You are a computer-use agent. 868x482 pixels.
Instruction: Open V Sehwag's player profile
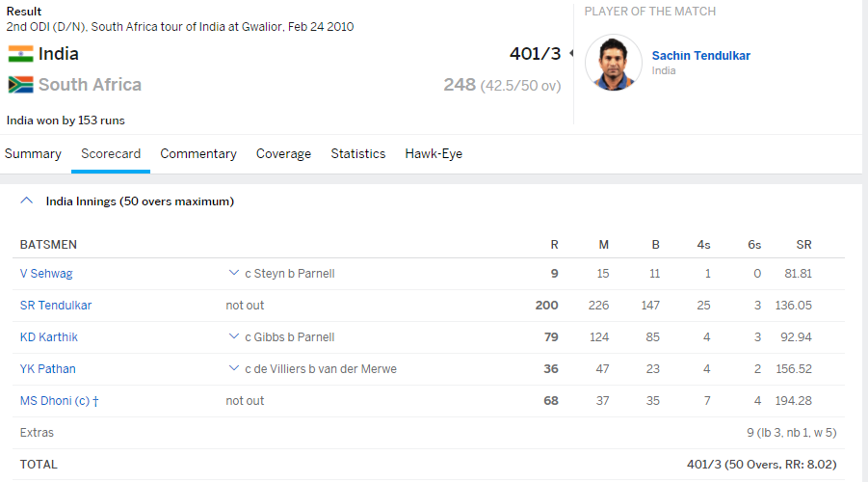46,274
